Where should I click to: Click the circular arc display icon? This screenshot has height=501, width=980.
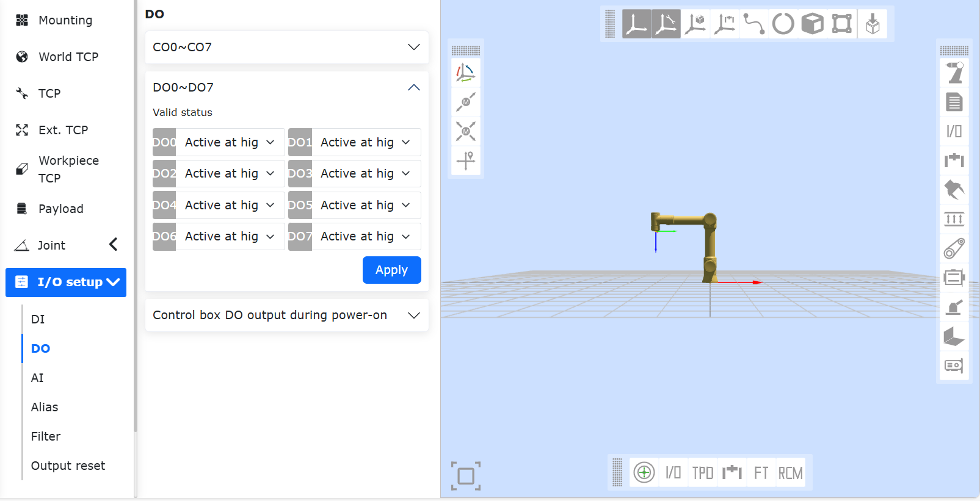[783, 24]
